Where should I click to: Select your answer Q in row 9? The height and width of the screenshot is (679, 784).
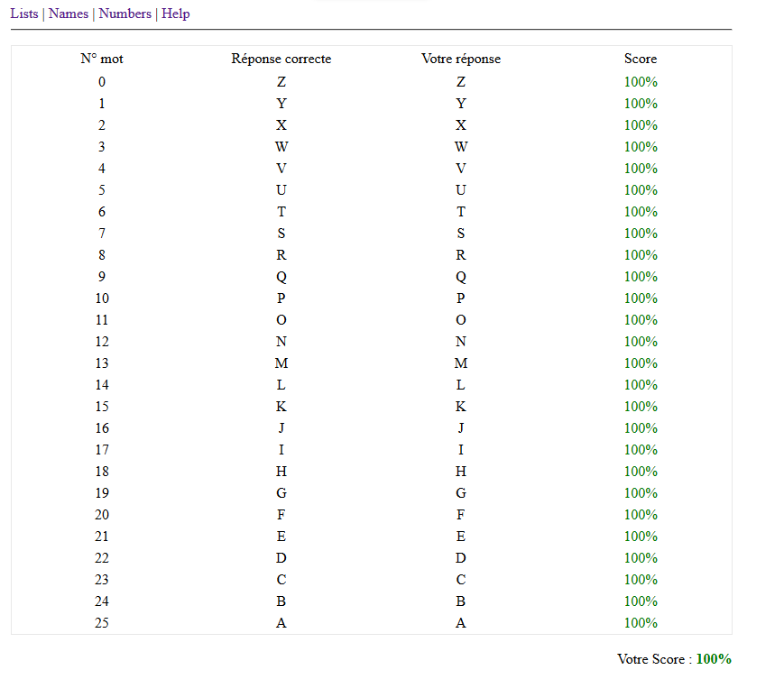(x=460, y=277)
